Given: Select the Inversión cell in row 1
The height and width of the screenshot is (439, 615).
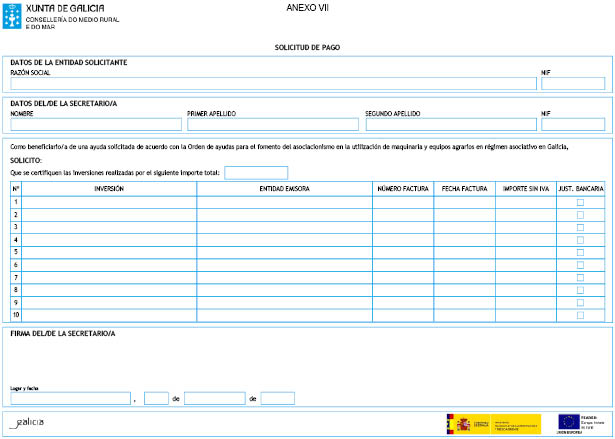Looking at the screenshot, I should tap(109, 202).
